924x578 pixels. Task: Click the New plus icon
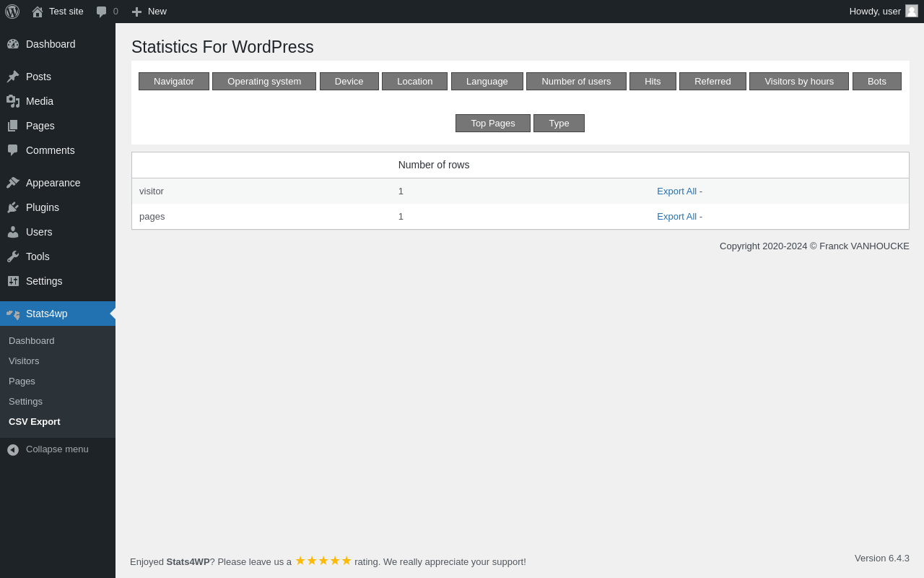coord(136,12)
